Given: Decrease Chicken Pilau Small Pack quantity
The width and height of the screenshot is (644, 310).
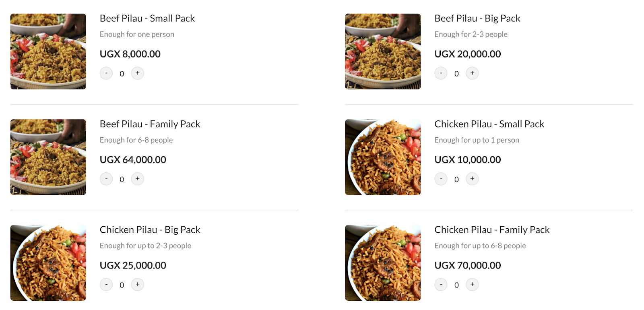Looking at the screenshot, I should click(x=441, y=179).
